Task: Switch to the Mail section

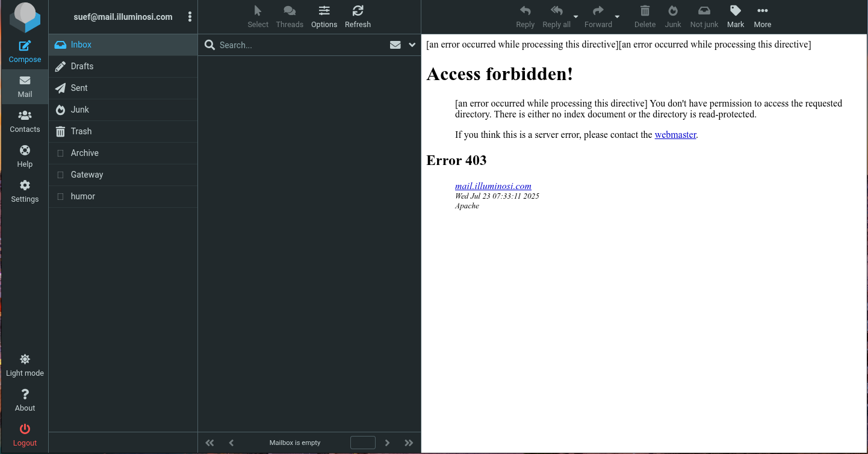Action: click(25, 87)
